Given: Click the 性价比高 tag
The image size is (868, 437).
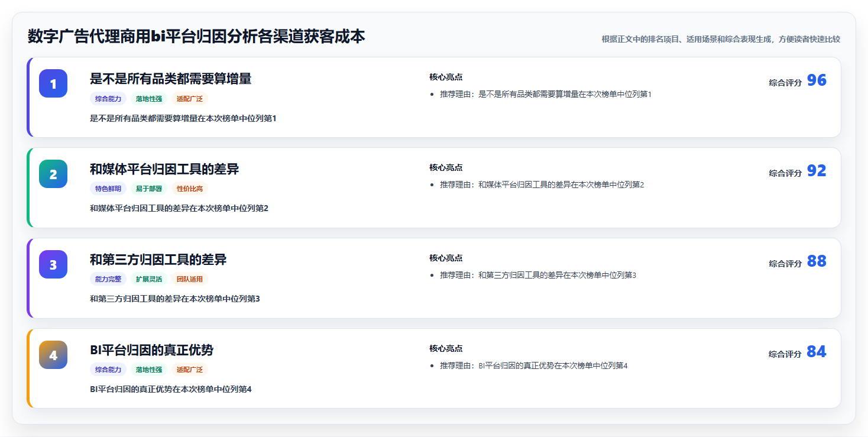Looking at the screenshot, I should click(x=190, y=189).
